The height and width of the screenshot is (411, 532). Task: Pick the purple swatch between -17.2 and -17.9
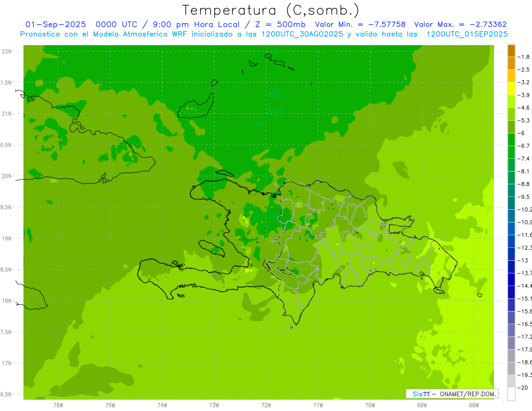(511, 343)
